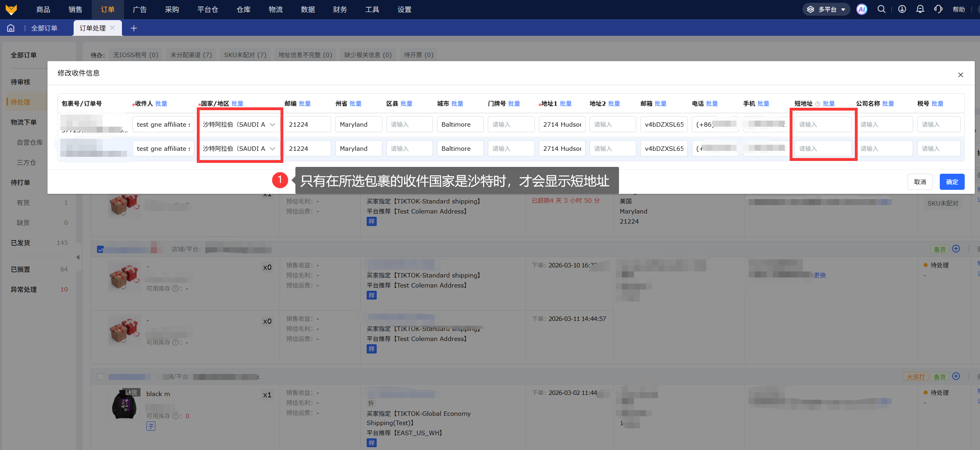This screenshot has width=980, height=450.
Task: Add new tab with plus icon
Action: coord(134,28)
